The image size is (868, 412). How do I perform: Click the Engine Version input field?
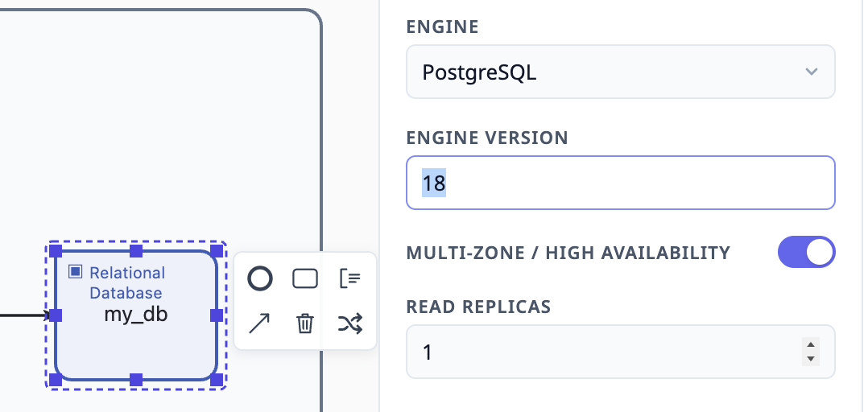(x=621, y=183)
